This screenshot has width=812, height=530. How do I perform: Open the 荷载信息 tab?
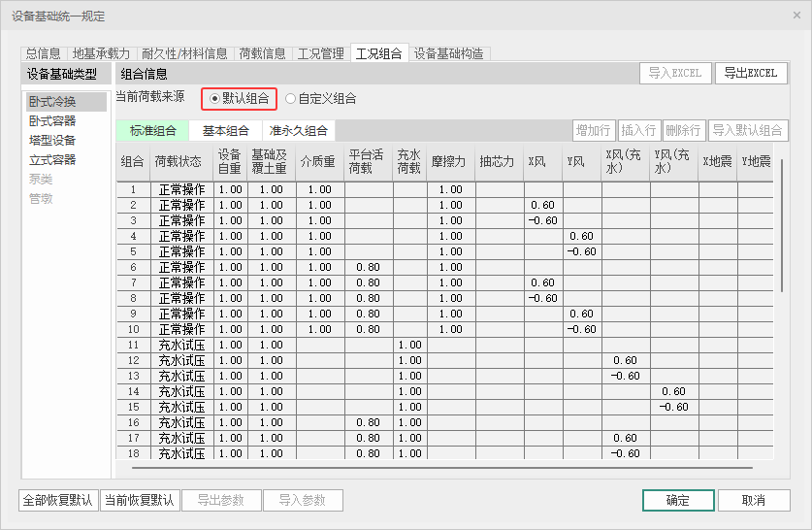point(263,53)
